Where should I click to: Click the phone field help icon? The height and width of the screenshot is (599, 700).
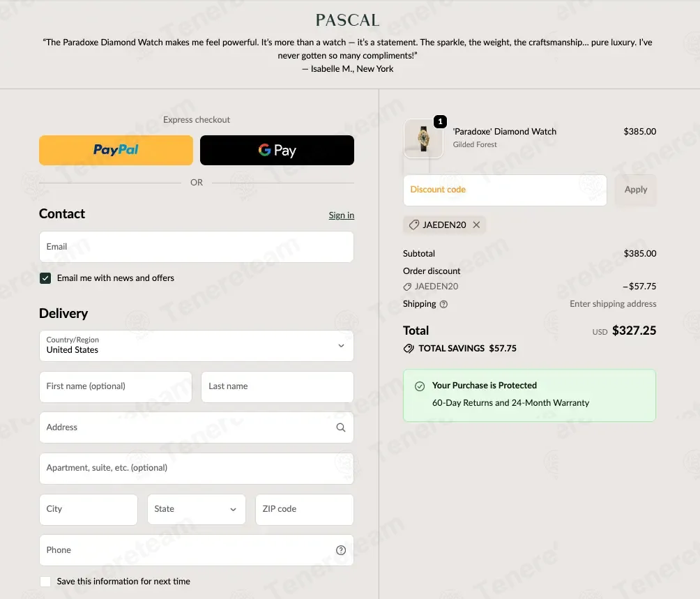click(341, 550)
